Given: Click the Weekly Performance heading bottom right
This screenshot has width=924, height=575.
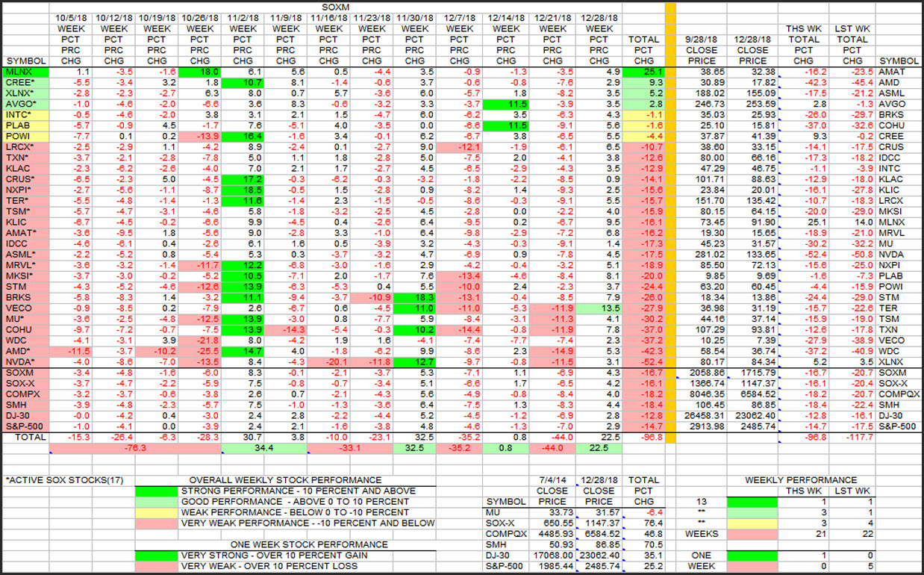Looking at the screenshot, I should click(801, 480).
